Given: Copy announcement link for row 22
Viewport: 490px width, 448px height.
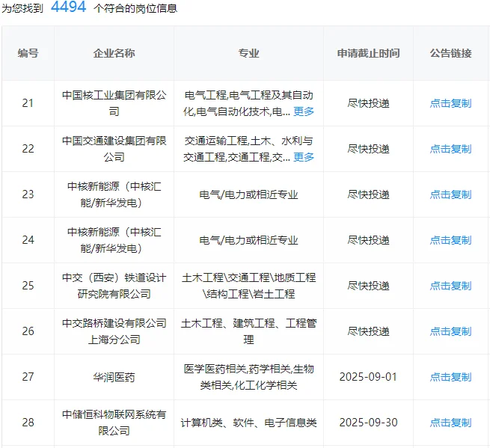Looking at the screenshot, I should pyautogui.click(x=450, y=149).
